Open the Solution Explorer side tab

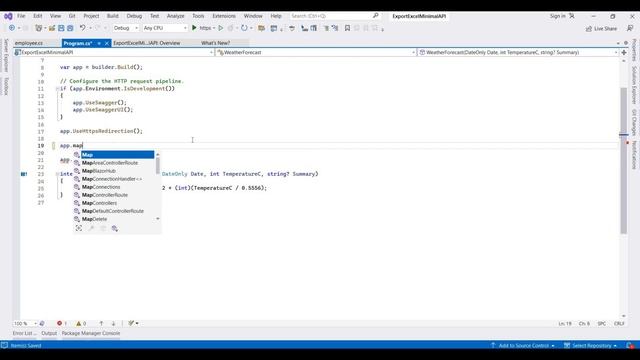coord(634,85)
